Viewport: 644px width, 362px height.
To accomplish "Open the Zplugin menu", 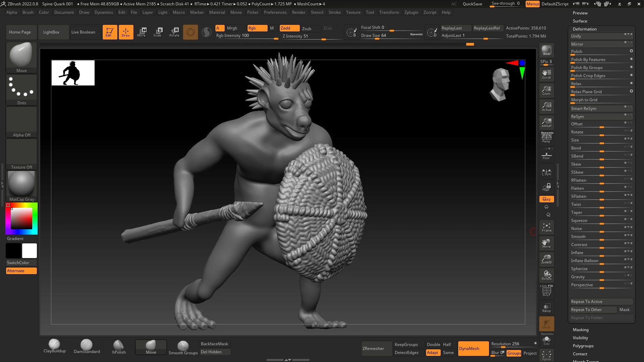I will pyautogui.click(x=411, y=12).
